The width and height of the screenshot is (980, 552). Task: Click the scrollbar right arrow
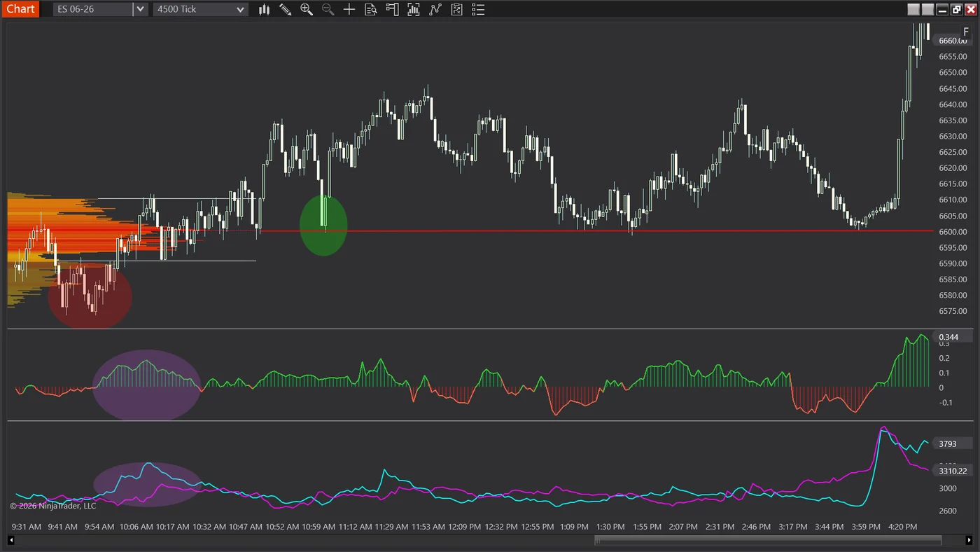click(x=969, y=540)
